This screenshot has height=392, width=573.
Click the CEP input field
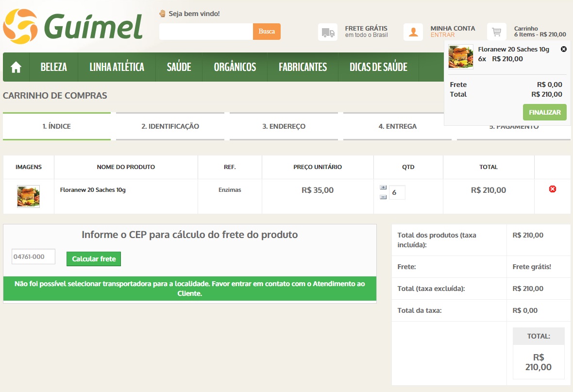pos(34,256)
